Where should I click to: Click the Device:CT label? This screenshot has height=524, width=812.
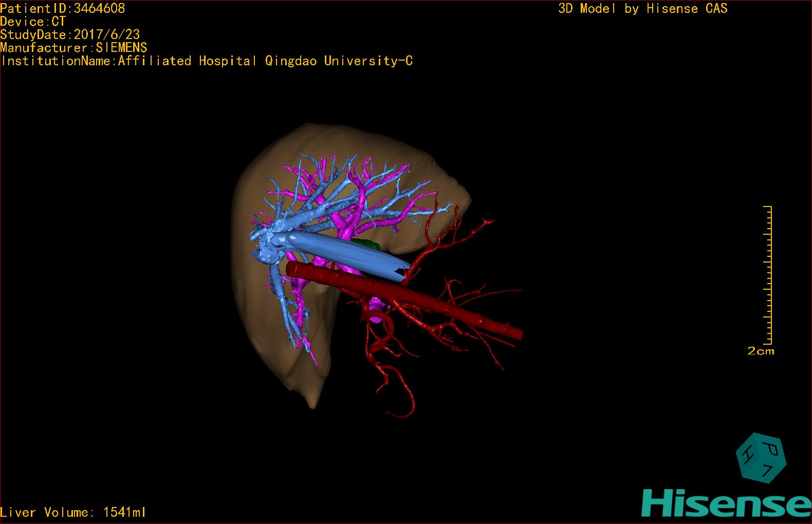[33, 22]
